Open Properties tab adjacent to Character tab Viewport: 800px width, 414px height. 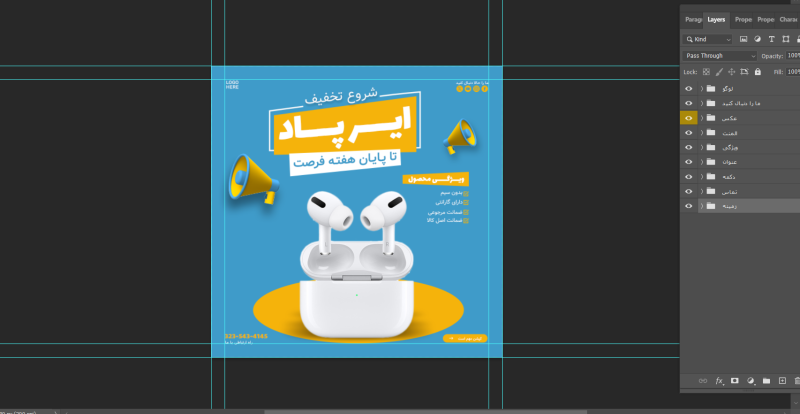tap(765, 19)
